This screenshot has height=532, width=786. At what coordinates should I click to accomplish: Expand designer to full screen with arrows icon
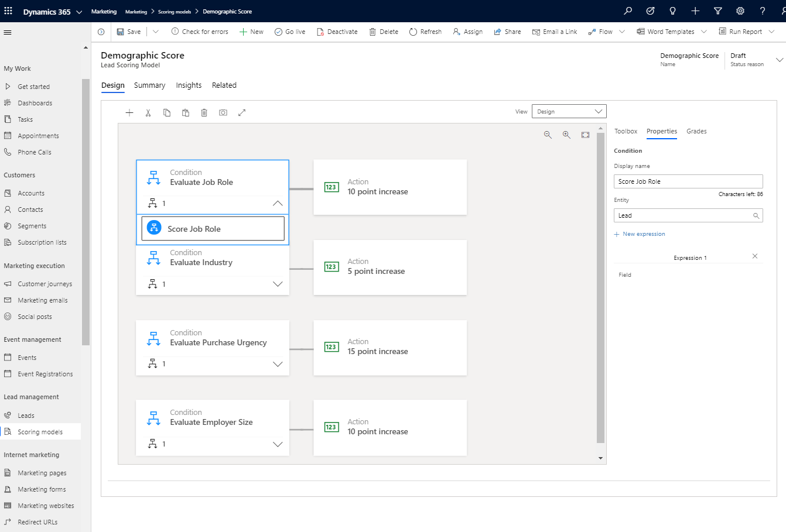click(242, 112)
